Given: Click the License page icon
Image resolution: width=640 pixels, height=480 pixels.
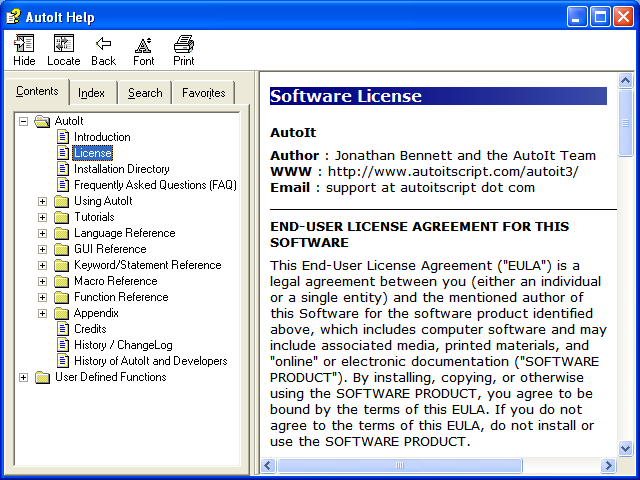Looking at the screenshot, I should click(x=62, y=153).
